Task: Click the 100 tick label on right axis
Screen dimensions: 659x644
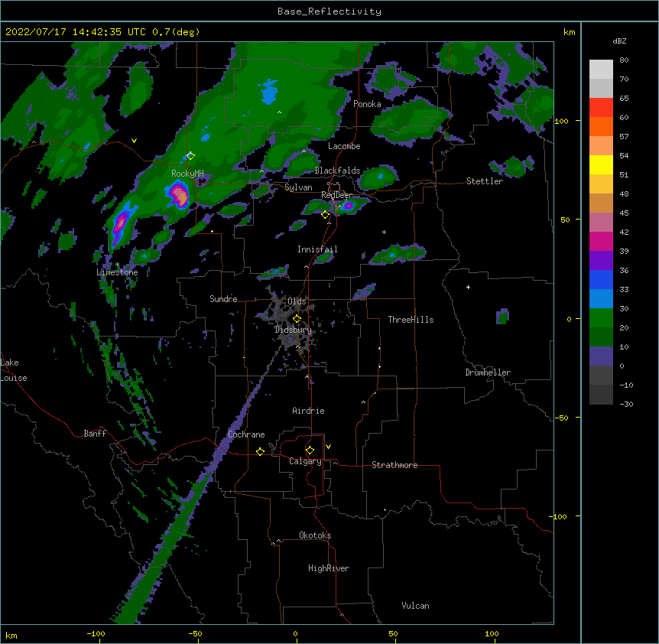Action: [x=561, y=121]
